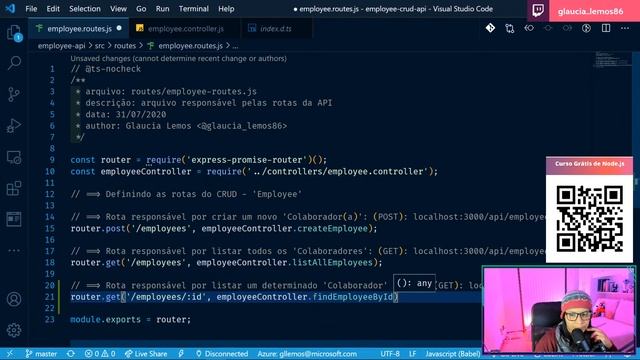Click module.exports on line 23
This screenshot has width=640, height=360.
coord(105,319)
